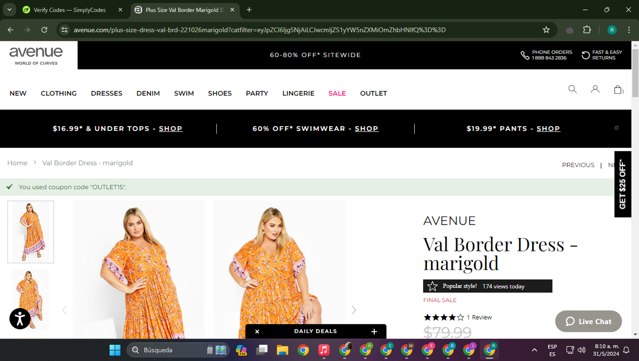This screenshot has height=361, width=639.
Task: Switch to the Verify Codes — SimplyCodes tab
Action: pos(69,10)
